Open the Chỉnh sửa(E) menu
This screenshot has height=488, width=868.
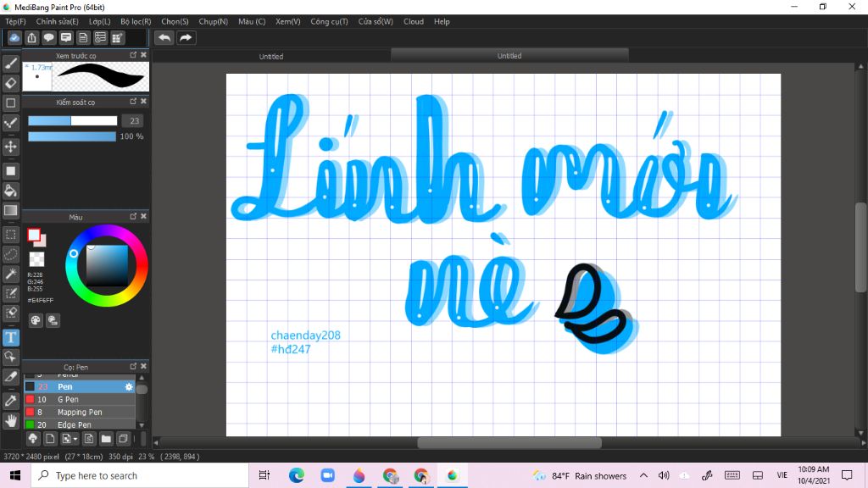pyautogui.click(x=57, y=21)
